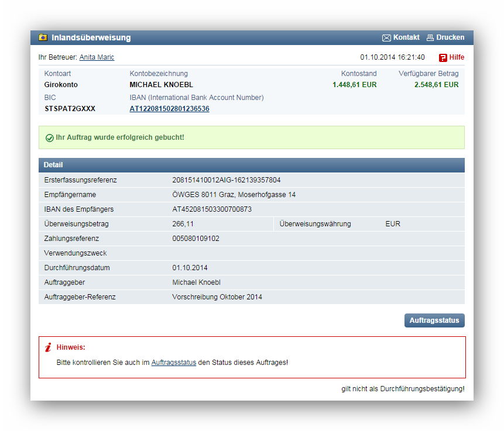The height and width of the screenshot is (431, 504).
Task: Click the Inlandsüberweisung folder icon in header
Action: point(43,37)
